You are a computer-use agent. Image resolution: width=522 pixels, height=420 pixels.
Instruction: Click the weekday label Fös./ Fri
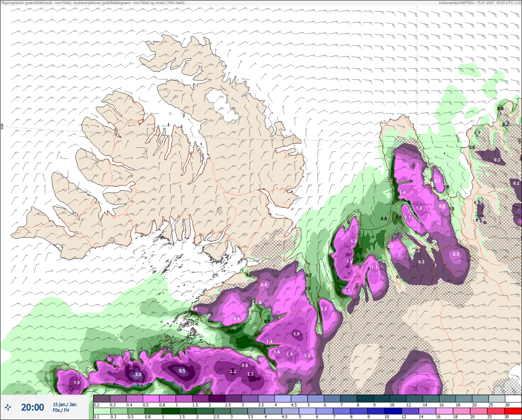pos(61,410)
